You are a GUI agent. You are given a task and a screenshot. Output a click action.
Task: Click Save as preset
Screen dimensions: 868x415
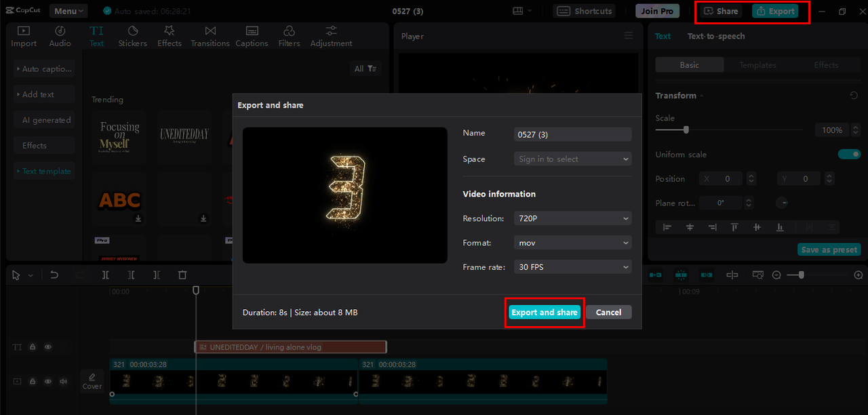tap(829, 250)
